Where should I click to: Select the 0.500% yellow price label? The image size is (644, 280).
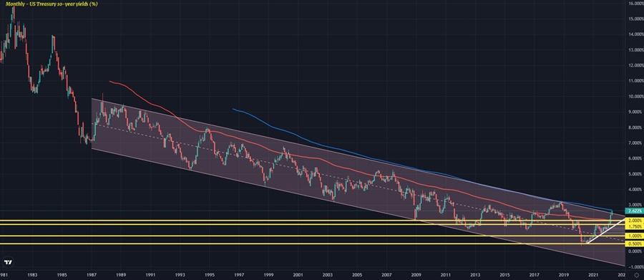pos(634,243)
